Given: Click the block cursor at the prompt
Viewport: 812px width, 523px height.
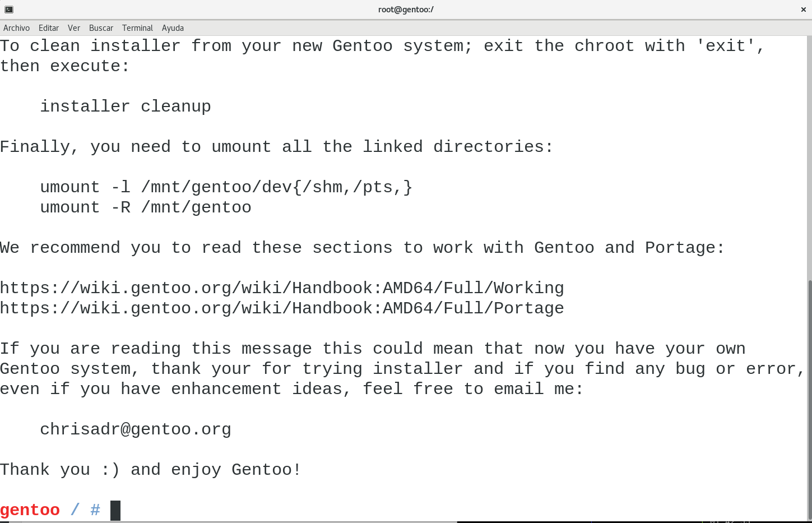Looking at the screenshot, I should tap(115, 510).
